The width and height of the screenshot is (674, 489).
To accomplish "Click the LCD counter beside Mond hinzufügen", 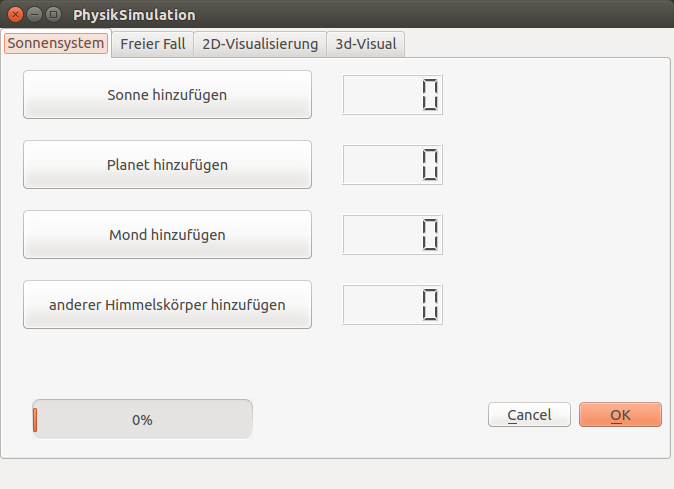I will point(392,235).
